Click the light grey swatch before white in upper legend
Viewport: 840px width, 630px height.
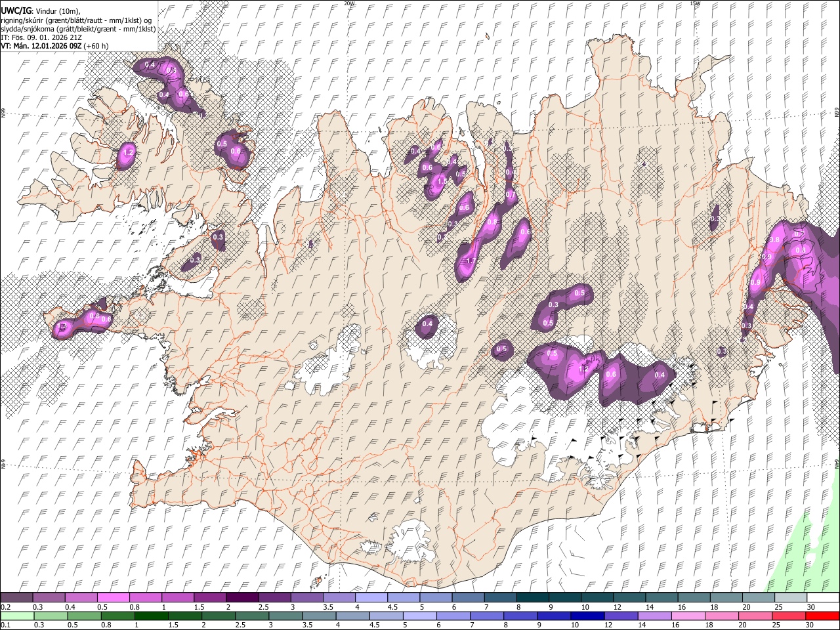click(790, 597)
